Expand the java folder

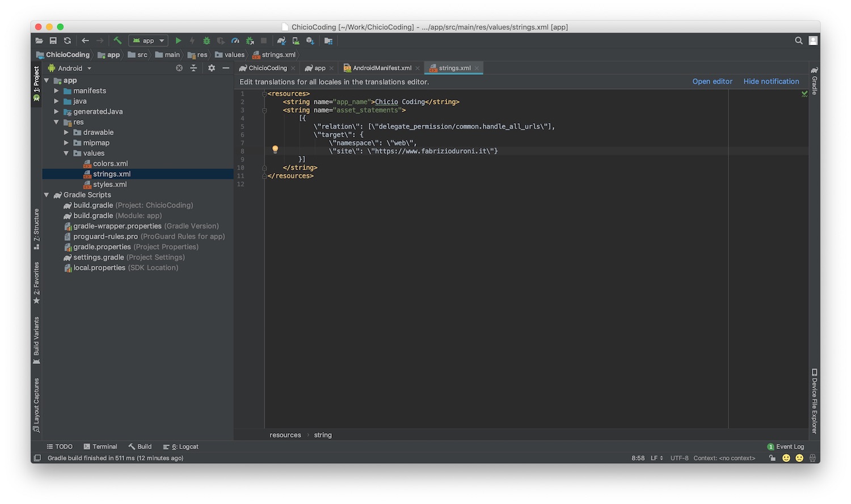coord(56,101)
